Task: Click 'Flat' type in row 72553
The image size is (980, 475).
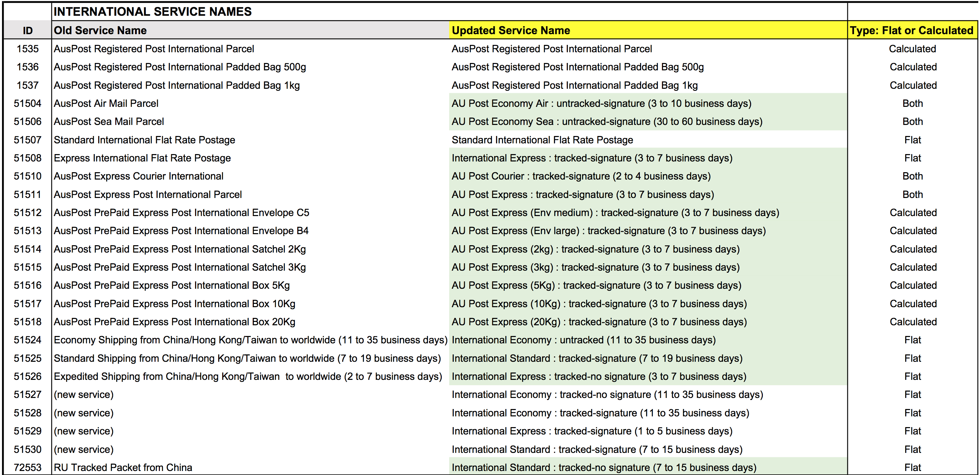Action: coord(912,467)
